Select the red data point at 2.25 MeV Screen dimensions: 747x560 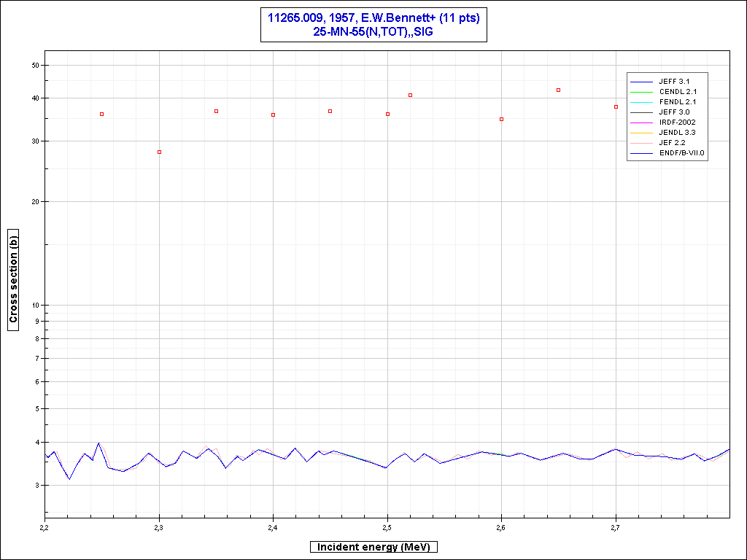[x=101, y=114]
